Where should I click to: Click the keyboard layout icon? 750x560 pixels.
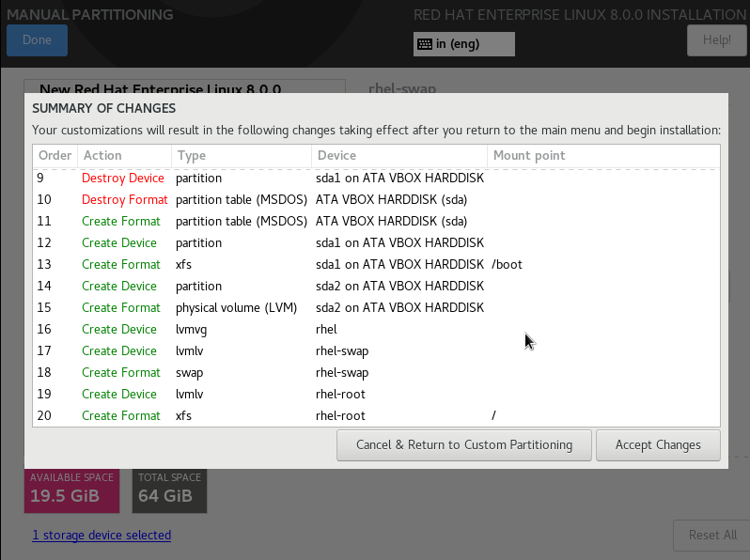click(x=424, y=44)
